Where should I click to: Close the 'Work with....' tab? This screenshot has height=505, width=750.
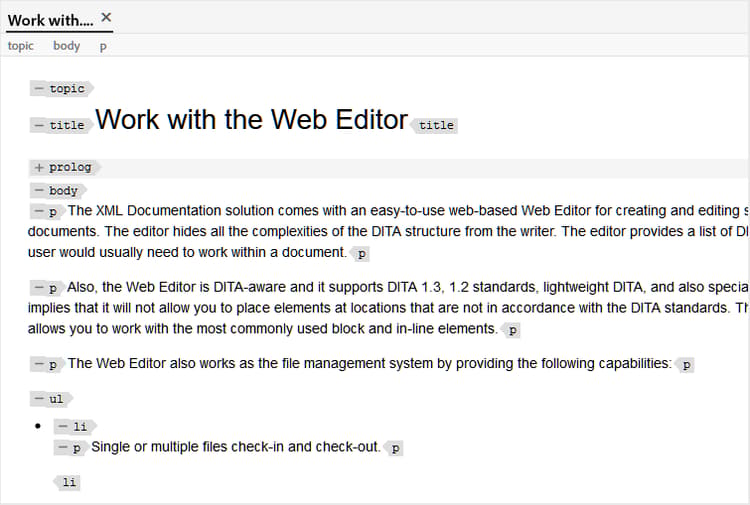(x=107, y=18)
